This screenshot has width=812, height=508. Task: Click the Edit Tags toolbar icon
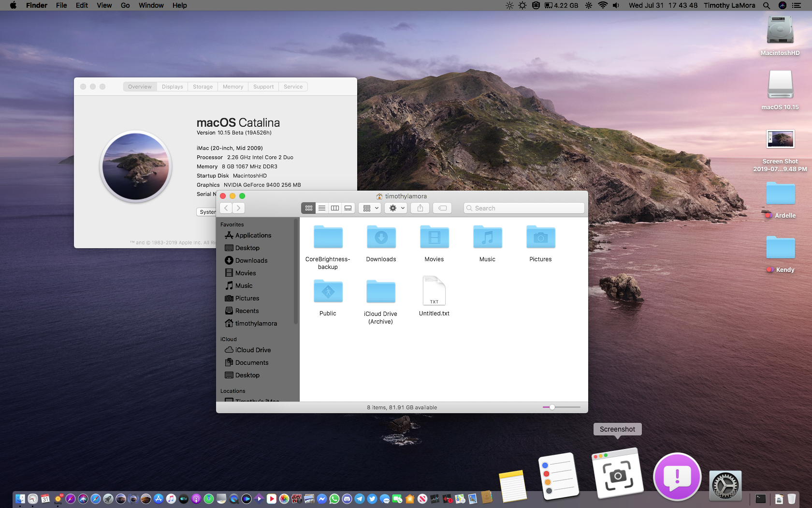[x=442, y=208]
